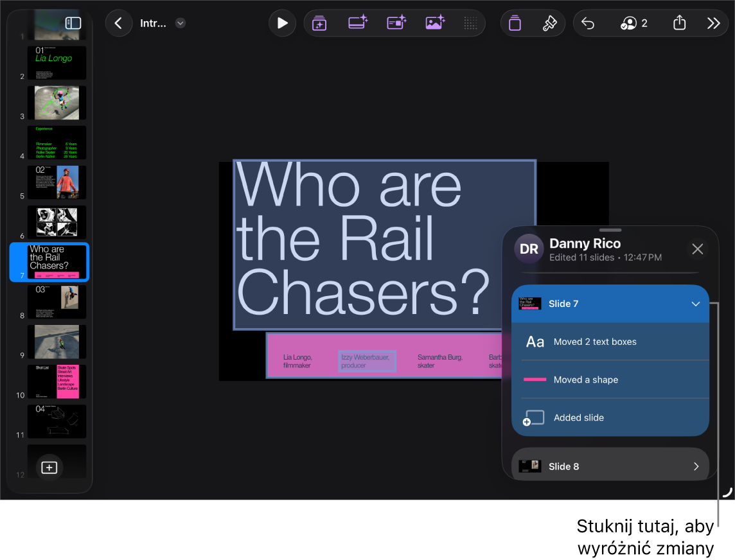Screen dimensions: 735x560
Task: Click the Slide 8 mini thumbnail in panel
Action: [530, 466]
